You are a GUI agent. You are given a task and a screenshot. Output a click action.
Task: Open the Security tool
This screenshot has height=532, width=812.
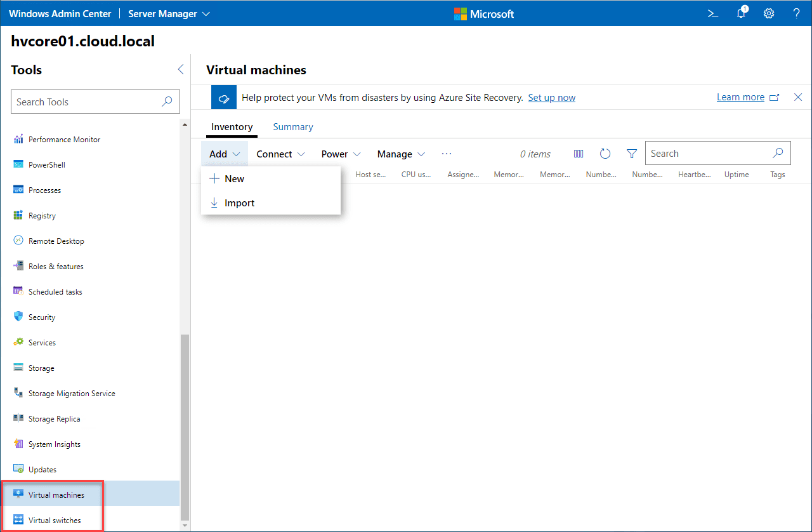click(x=90, y=317)
